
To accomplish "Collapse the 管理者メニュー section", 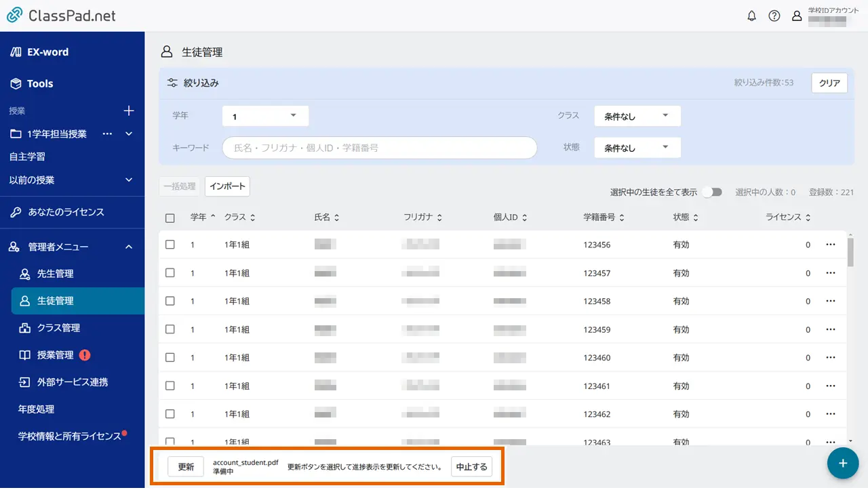I will 128,247.
